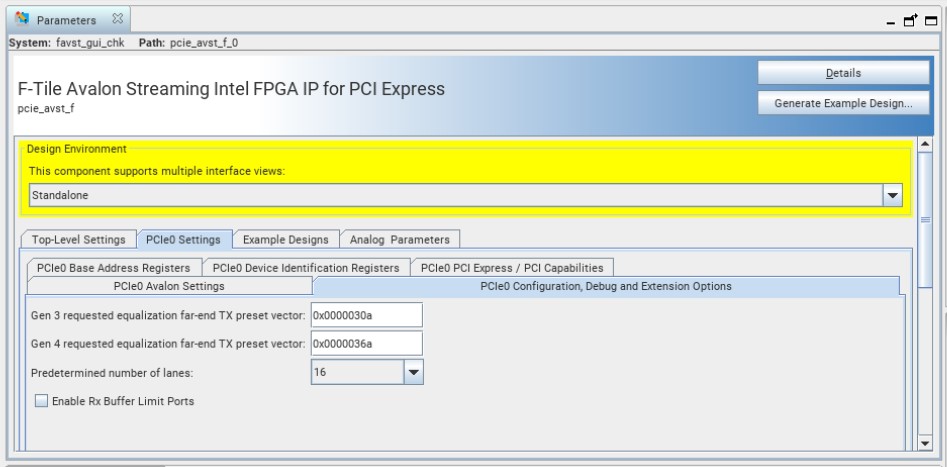Switch to the Top-Level Settings tab
Screen dimensions: 947x467
[78, 239]
